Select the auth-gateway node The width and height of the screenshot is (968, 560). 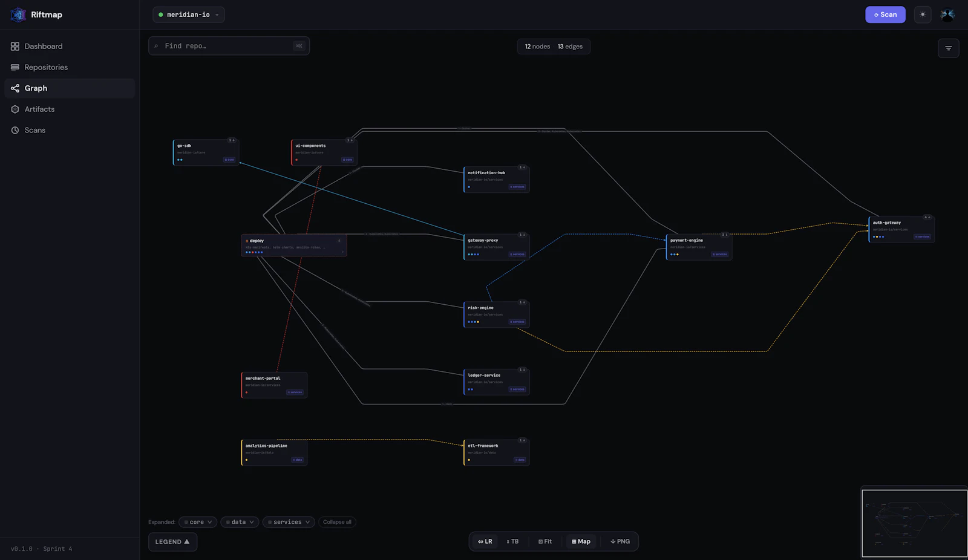coord(901,229)
